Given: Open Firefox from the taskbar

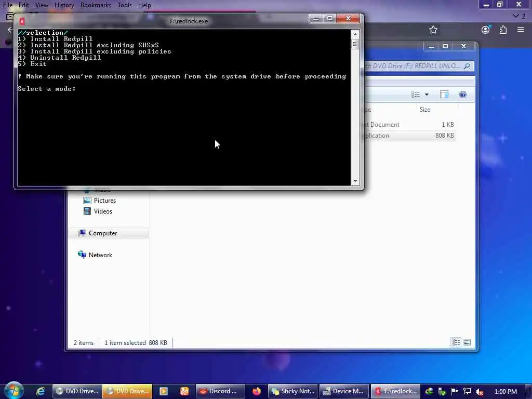Looking at the screenshot, I should pos(257,391).
